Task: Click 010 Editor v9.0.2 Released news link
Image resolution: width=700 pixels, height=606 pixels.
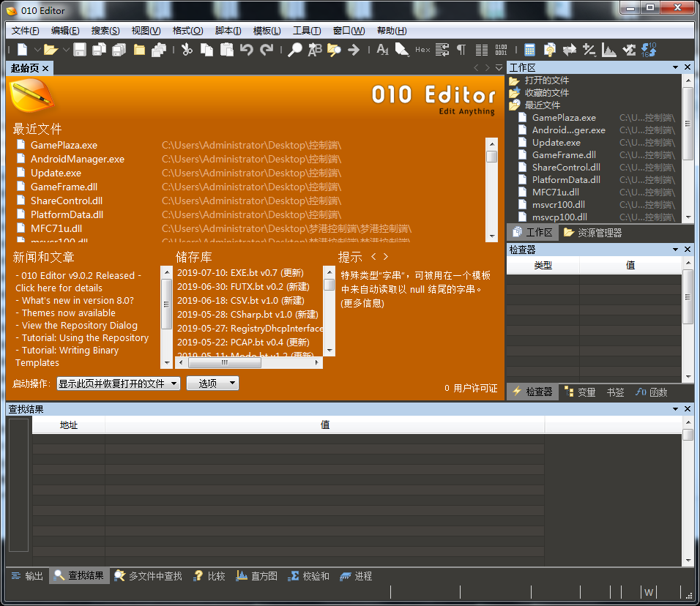Action: 78,282
